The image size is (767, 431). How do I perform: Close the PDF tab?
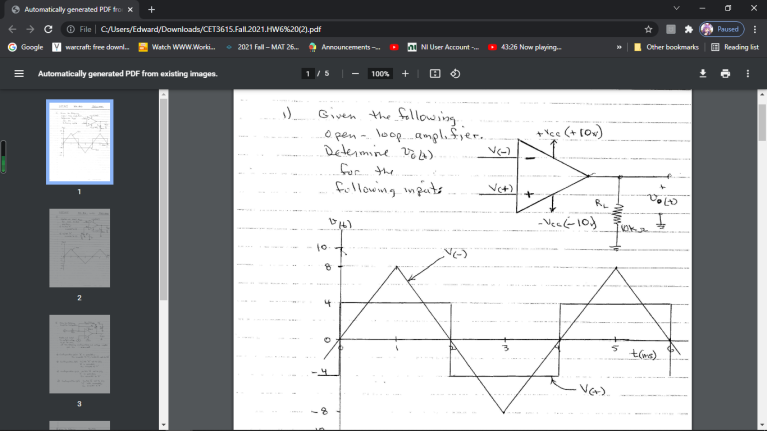coord(130,9)
